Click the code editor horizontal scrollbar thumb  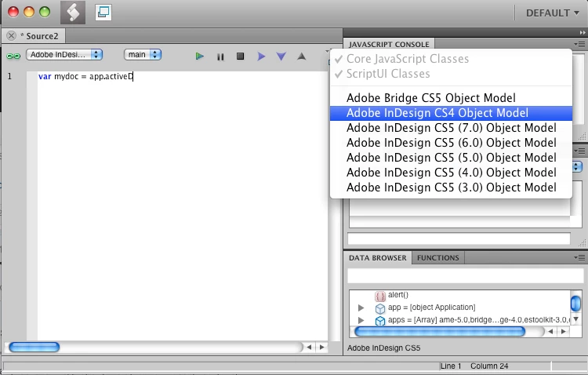coord(34,348)
